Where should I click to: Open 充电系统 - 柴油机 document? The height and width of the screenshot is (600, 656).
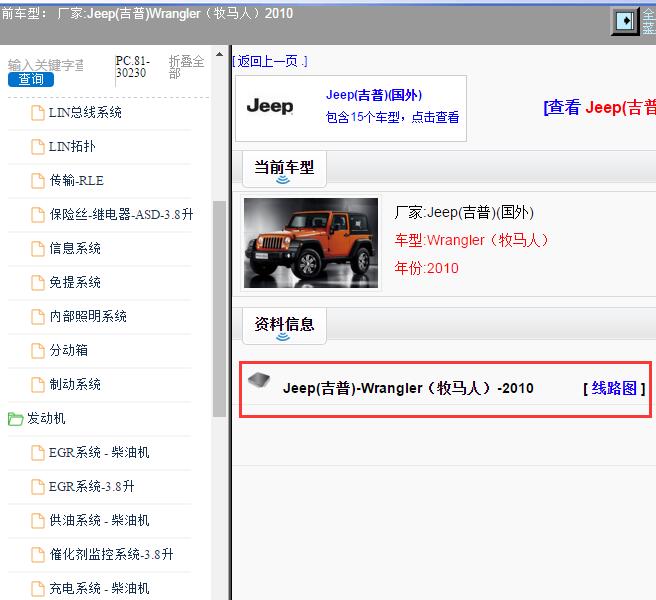[x=99, y=588]
